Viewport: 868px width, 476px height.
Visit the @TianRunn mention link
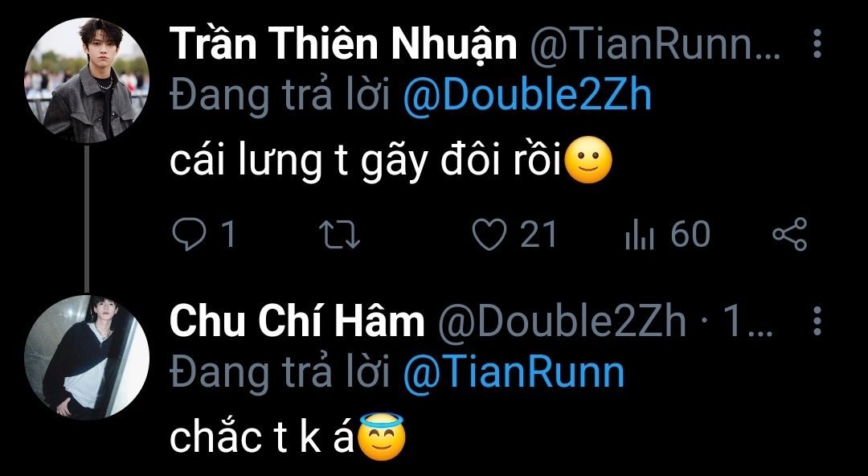[x=514, y=371]
